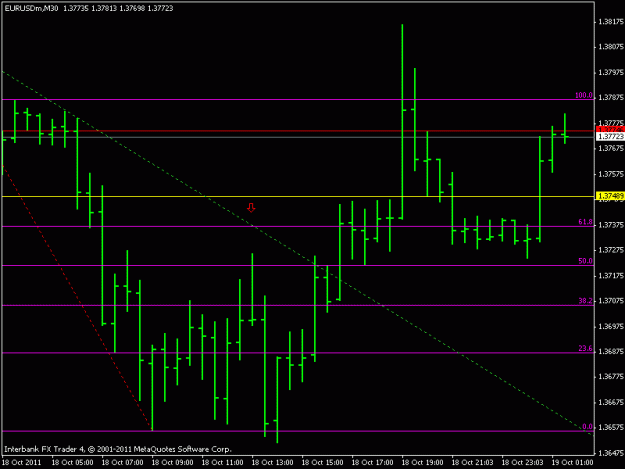This screenshot has width=625, height=469.
Task: Click the 1.37975 price axis label
Action: tap(611, 73)
